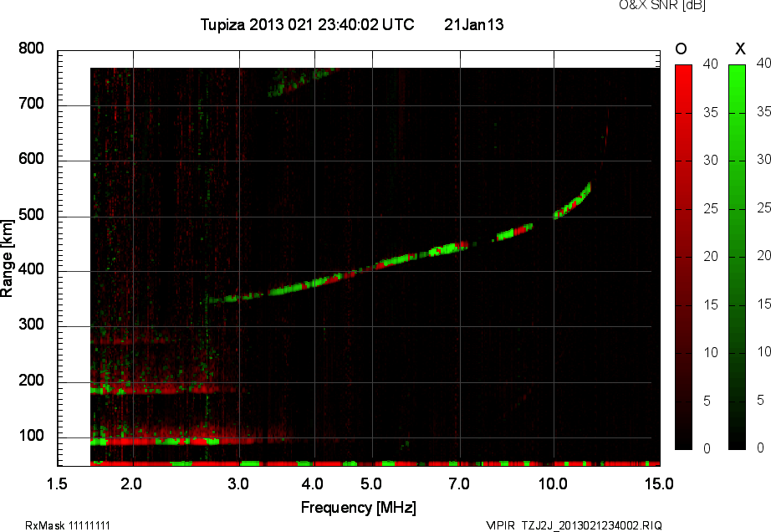The width and height of the screenshot is (771, 532).
Task: Click the 30 dB tick on the O color bar
Action: point(711,161)
